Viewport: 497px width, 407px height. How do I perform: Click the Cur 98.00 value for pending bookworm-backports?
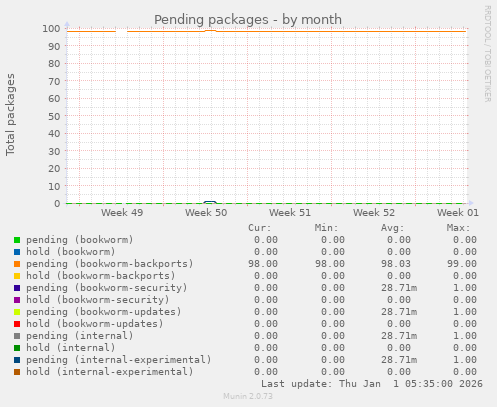point(263,264)
